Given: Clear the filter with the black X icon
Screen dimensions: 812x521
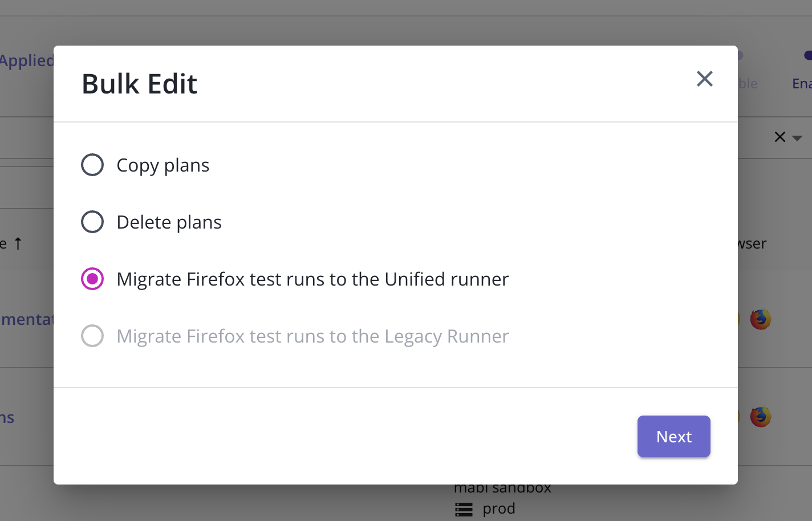Looking at the screenshot, I should [x=780, y=137].
